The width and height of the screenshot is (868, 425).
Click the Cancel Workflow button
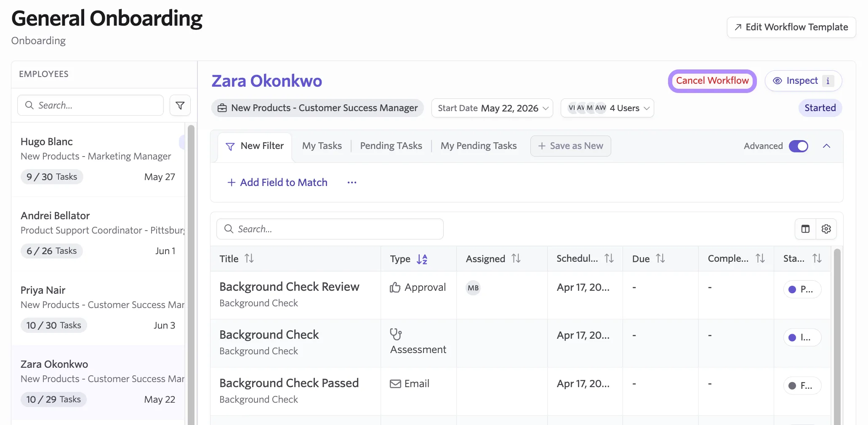coord(712,81)
